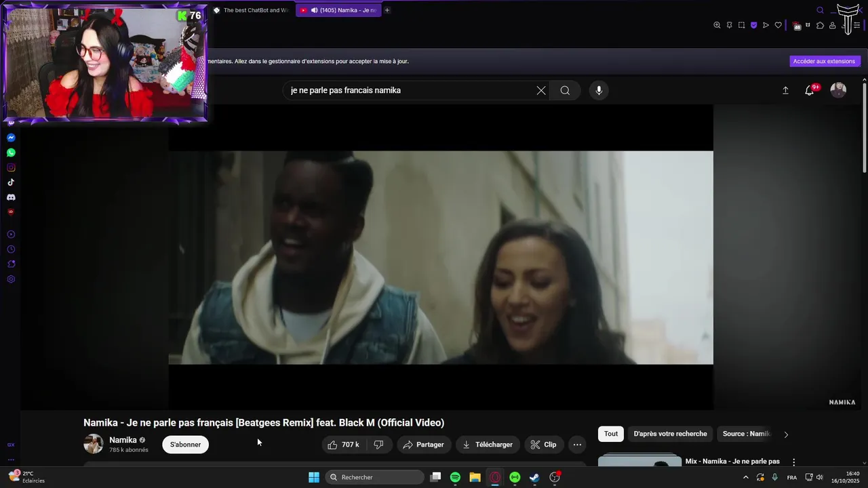Click the zoom magnifier in the address bar
868x488 pixels.
tap(717, 25)
